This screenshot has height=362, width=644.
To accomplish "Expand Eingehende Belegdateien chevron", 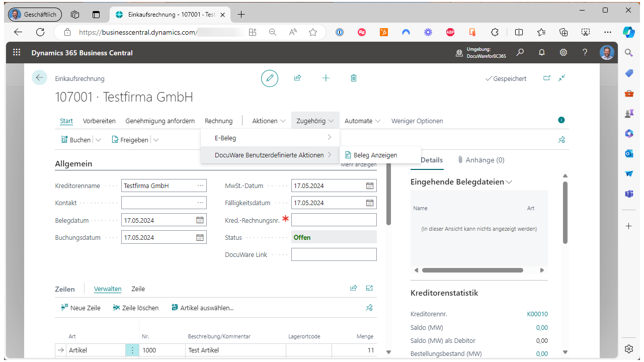I will pos(509,182).
